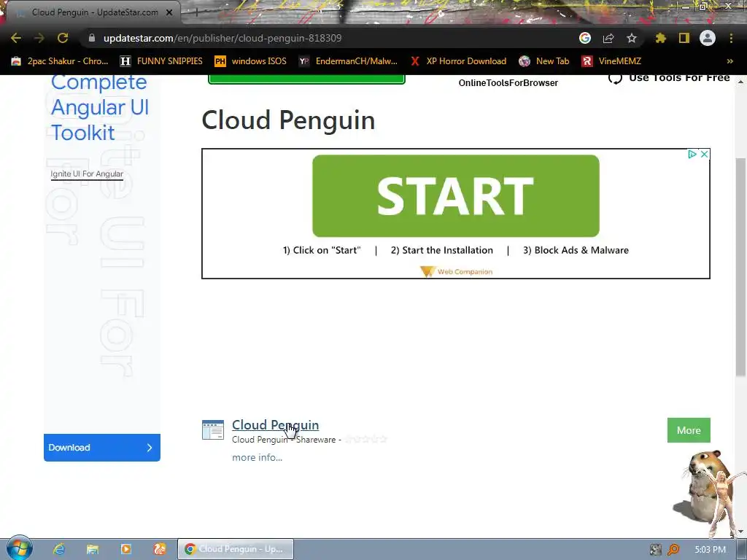This screenshot has width=747, height=560.
Task: Click the green More button
Action: [x=689, y=430]
